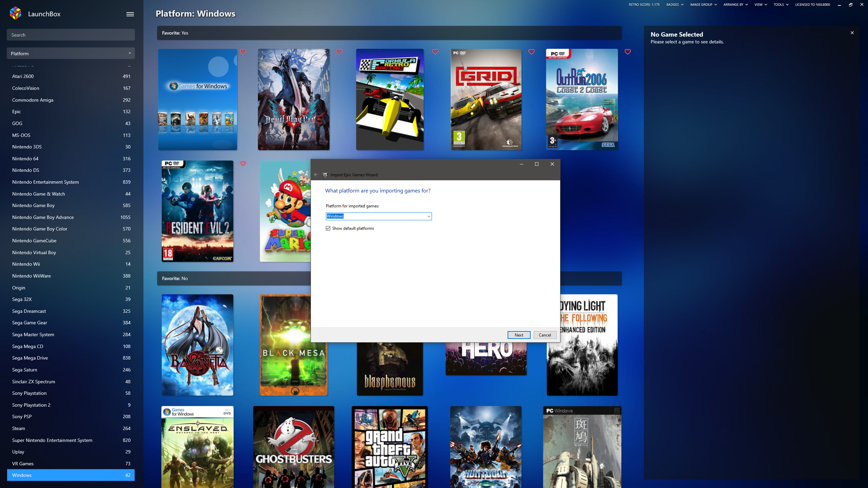Select Grand Theft Auto V cover
The image size is (868, 488).
pos(390,447)
